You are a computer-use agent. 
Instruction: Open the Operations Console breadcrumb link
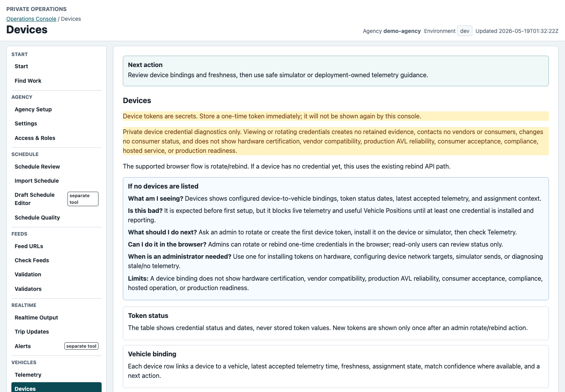pos(31,19)
